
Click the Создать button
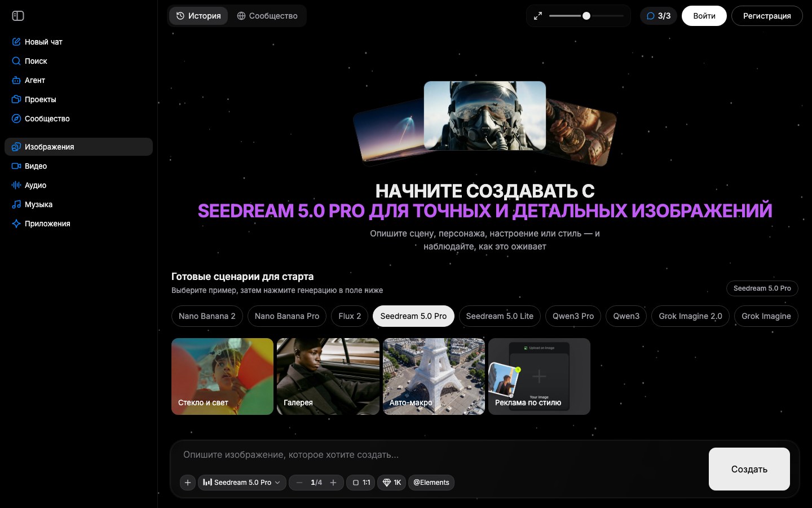749,469
